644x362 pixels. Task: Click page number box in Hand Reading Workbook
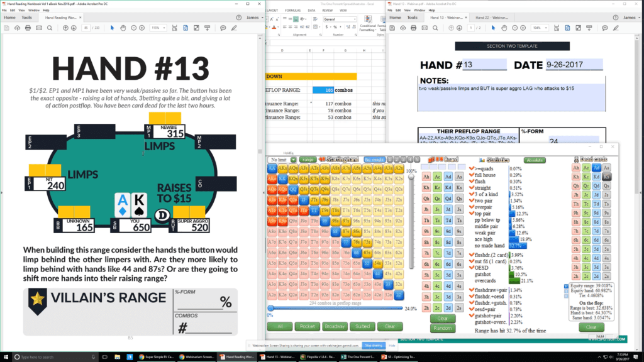[x=86, y=28]
